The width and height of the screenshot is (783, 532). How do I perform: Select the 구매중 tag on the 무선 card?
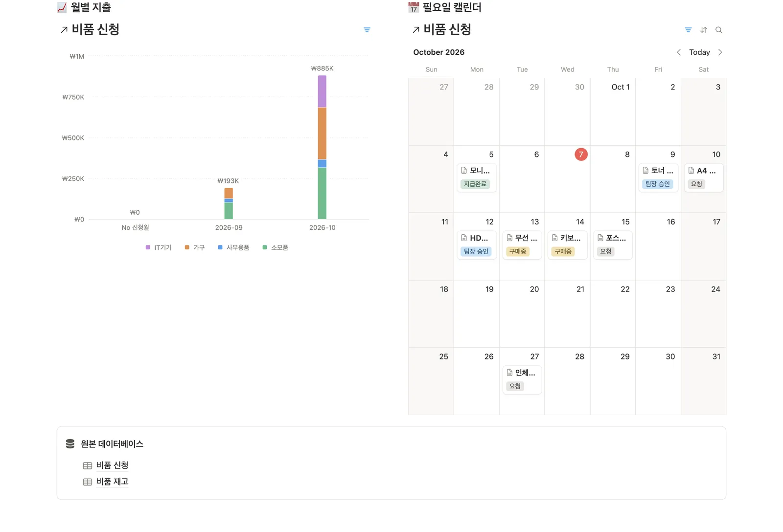518,251
